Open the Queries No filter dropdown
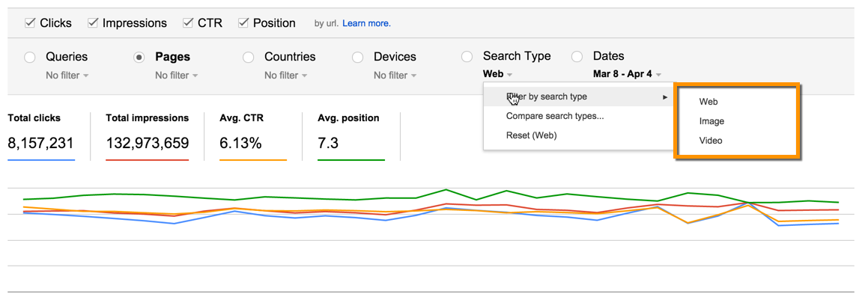868x294 pixels. (x=67, y=75)
